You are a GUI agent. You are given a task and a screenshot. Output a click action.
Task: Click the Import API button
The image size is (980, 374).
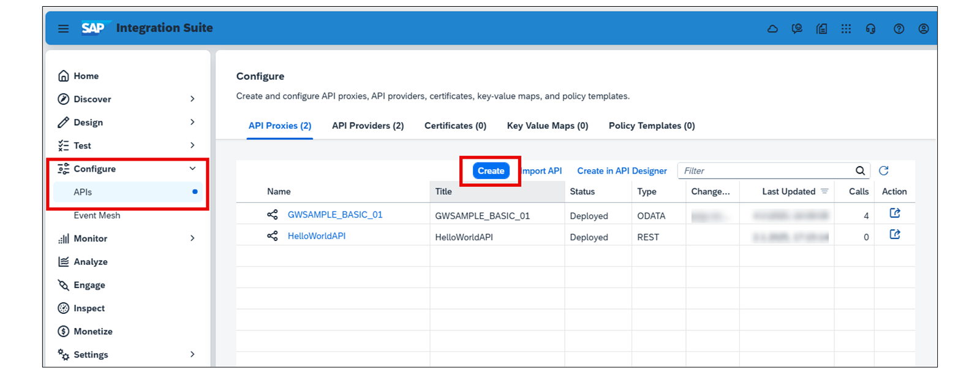pos(541,171)
